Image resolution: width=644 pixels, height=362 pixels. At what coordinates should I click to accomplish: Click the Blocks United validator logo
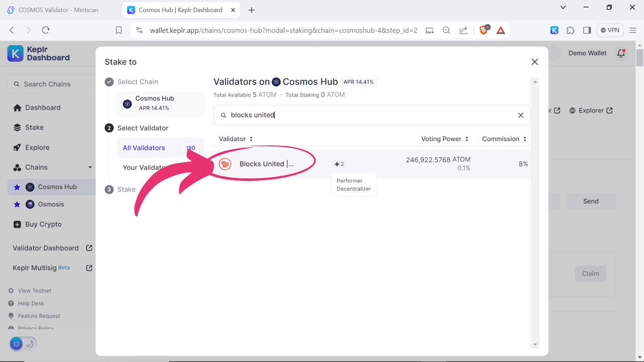(x=225, y=164)
